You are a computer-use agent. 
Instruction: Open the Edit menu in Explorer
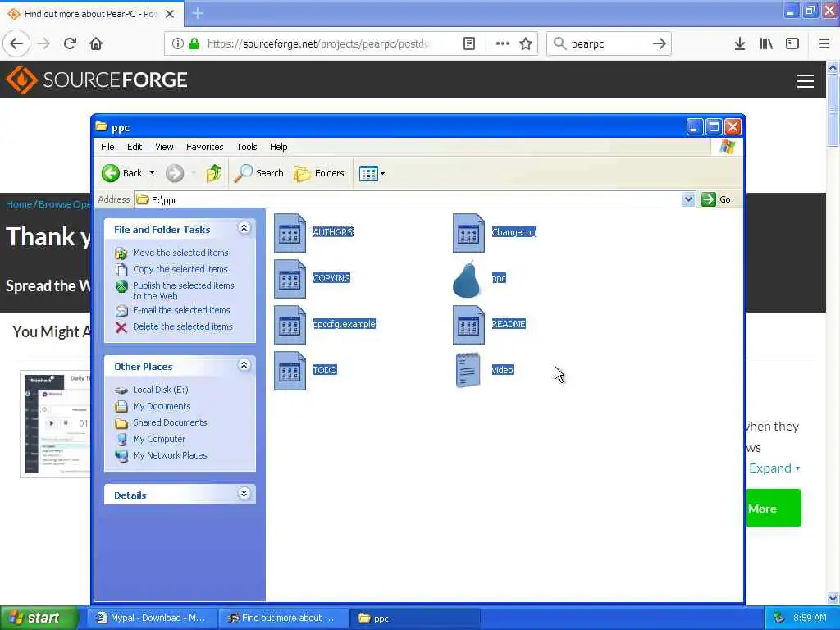coord(135,147)
